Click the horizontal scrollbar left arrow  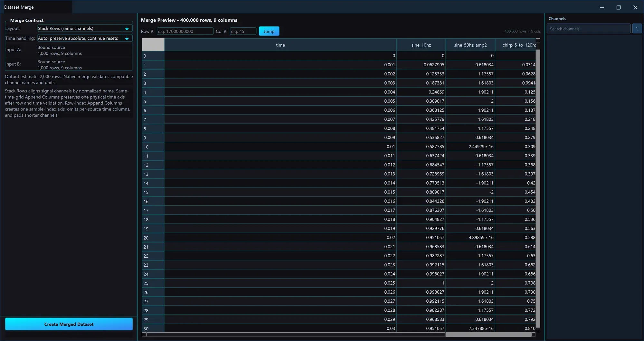tap(144, 335)
